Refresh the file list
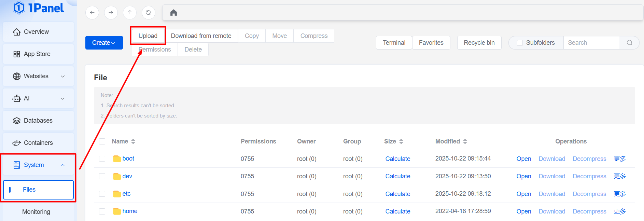 (x=149, y=13)
